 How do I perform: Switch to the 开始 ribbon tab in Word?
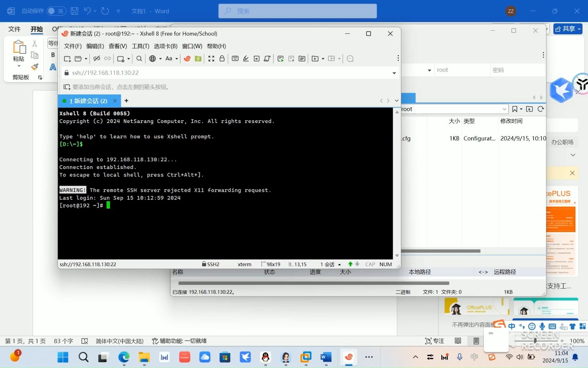pyautogui.click(x=36, y=29)
